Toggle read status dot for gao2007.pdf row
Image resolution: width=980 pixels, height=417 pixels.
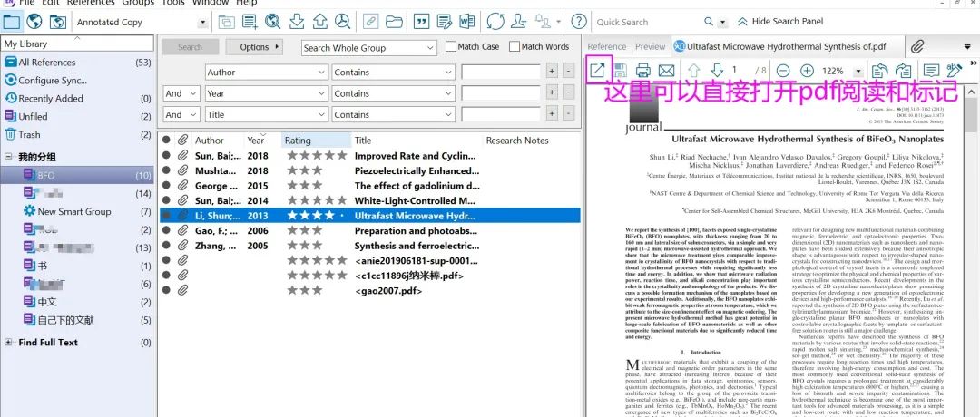[x=166, y=290]
